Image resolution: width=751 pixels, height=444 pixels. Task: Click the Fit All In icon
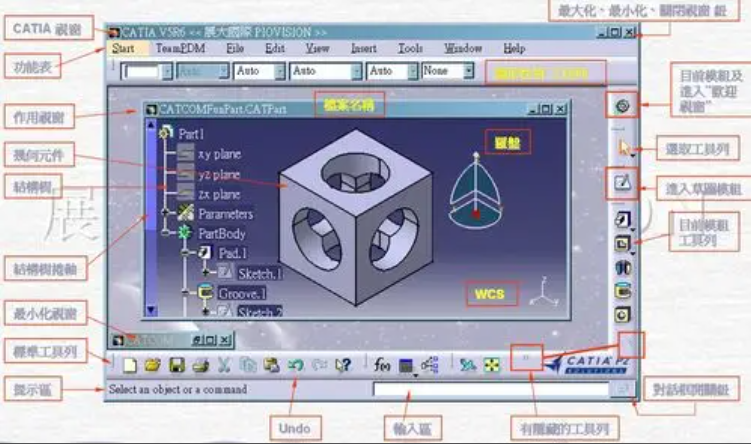click(x=491, y=365)
